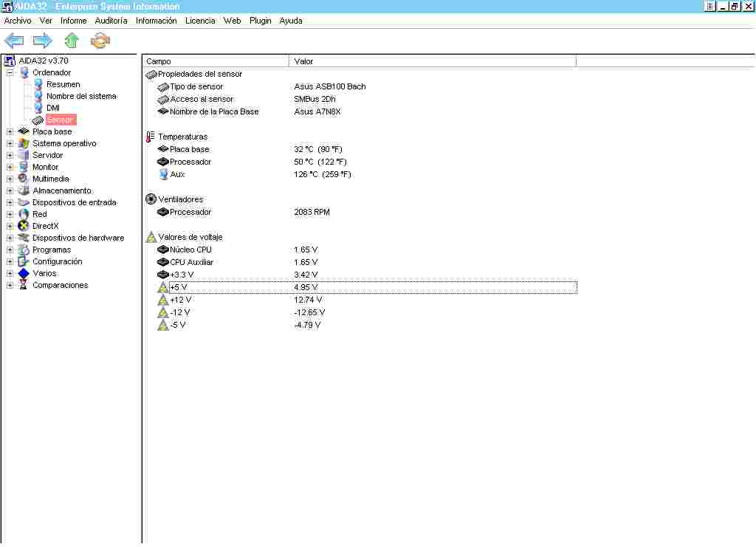The height and width of the screenshot is (547, 756).
Task: Collapse the Ordenador tree node
Action: click(10, 73)
